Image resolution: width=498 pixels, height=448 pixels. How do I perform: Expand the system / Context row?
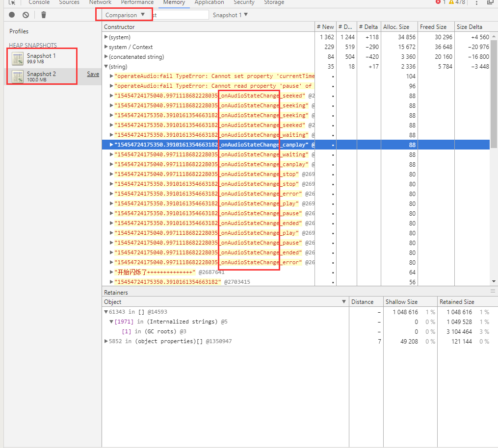click(x=106, y=47)
